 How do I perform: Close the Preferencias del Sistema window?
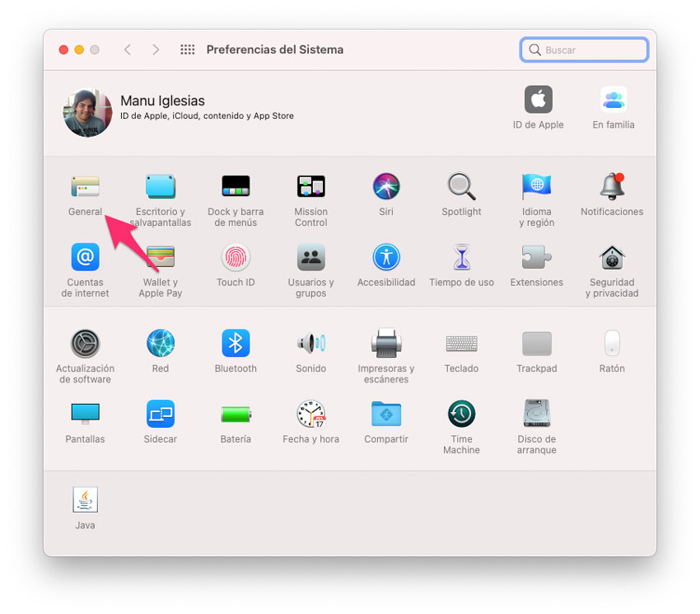64,49
